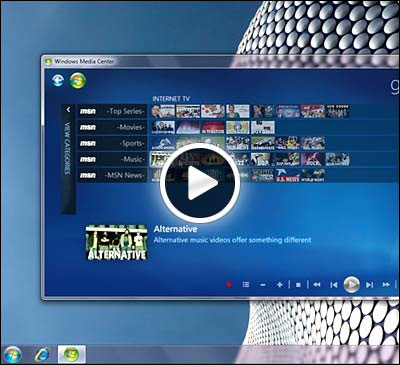Skip ahead with the next track button
This screenshot has height=365, width=400.
coord(369,285)
